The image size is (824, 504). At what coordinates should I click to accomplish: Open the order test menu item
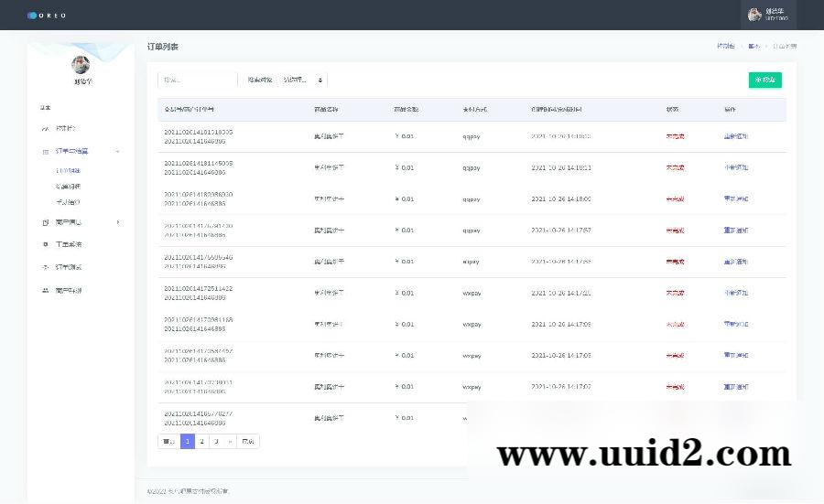[x=69, y=267]
